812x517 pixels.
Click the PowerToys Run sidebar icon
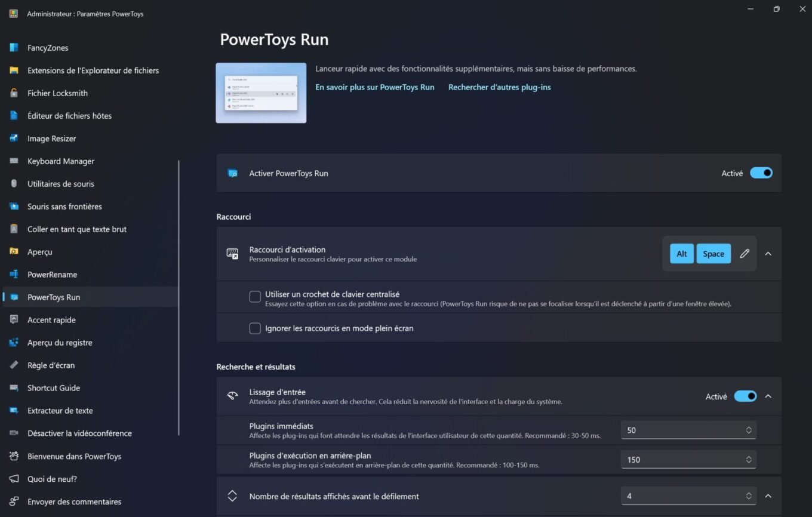(14, 297)
